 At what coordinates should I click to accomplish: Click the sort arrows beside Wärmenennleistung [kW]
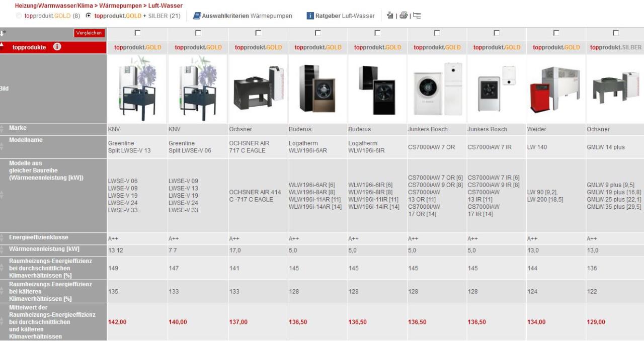(3, 250)
